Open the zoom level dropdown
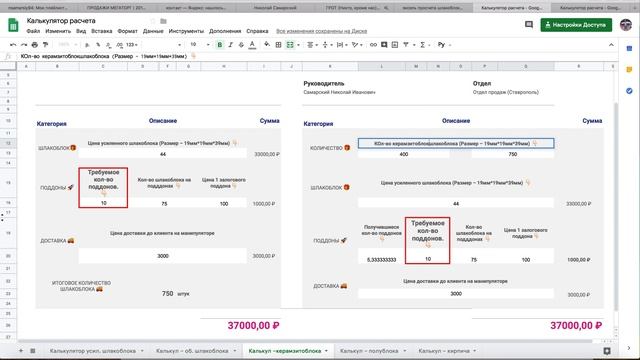 [x=67, y=44]
